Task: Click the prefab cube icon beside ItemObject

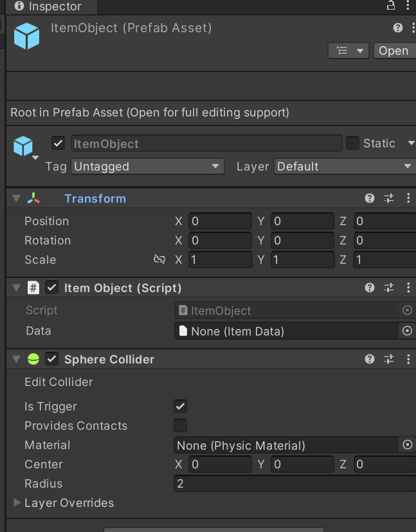Action: (x=21, y=143)
